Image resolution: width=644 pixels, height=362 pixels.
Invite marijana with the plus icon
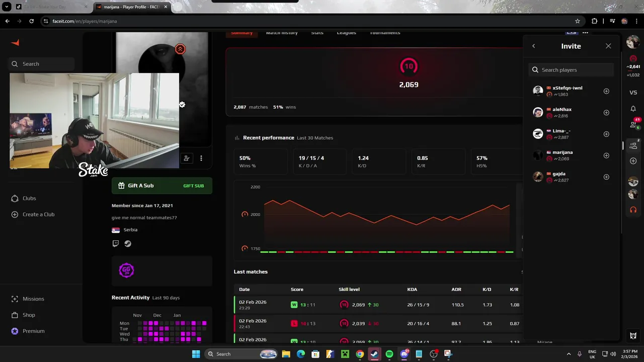606,155
